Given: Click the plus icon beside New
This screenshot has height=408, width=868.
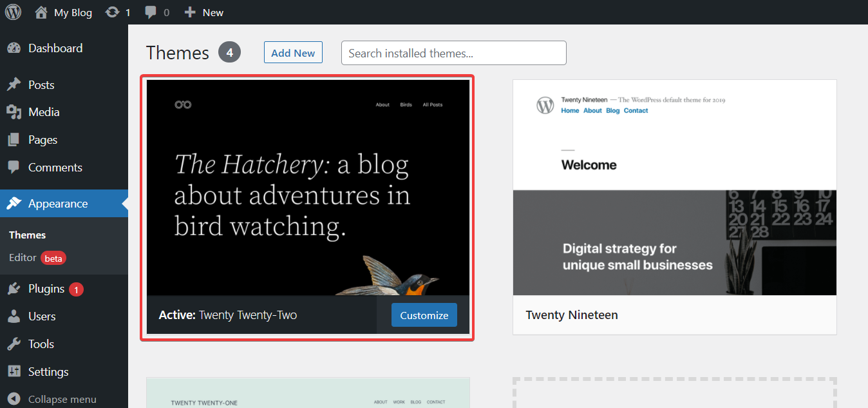Looking at the screenshot, I should pos(189,12).
